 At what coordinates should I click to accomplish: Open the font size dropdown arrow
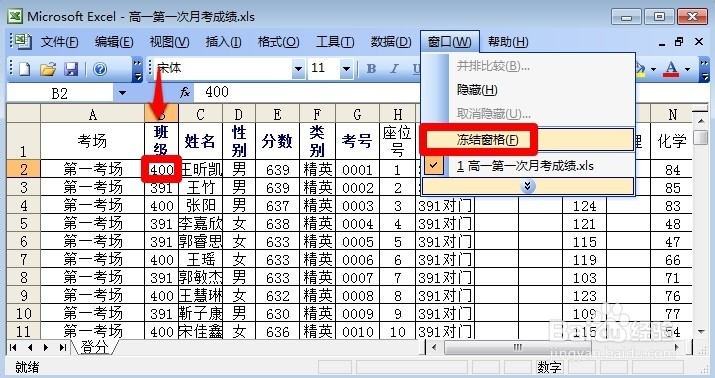[346, 69]
